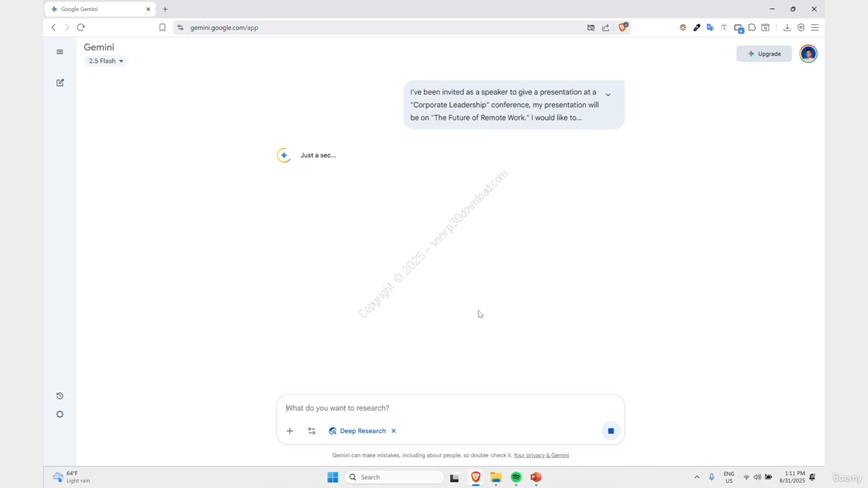This screenshot has height=488, width=868.
Task: Stop the response generation
Action: pyautogui.click(x=610, y=431)
